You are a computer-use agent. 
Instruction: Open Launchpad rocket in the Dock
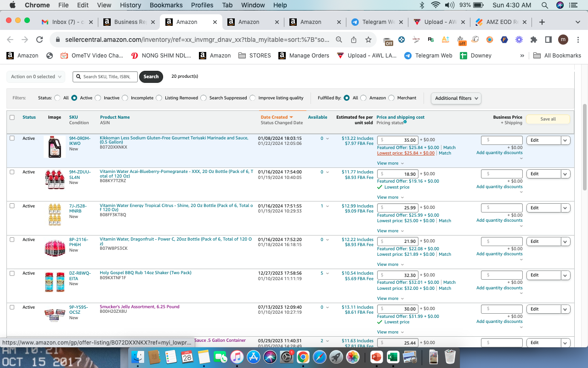click(x=336, y=357)
